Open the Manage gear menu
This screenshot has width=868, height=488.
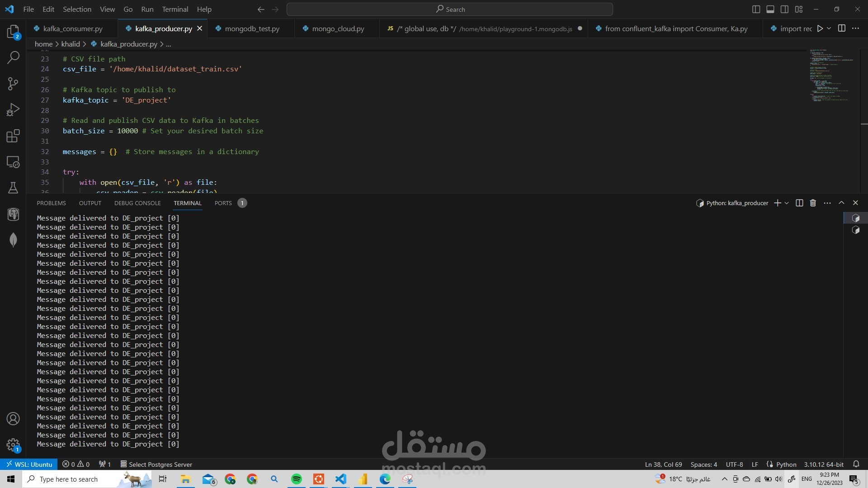coord(13,445)
